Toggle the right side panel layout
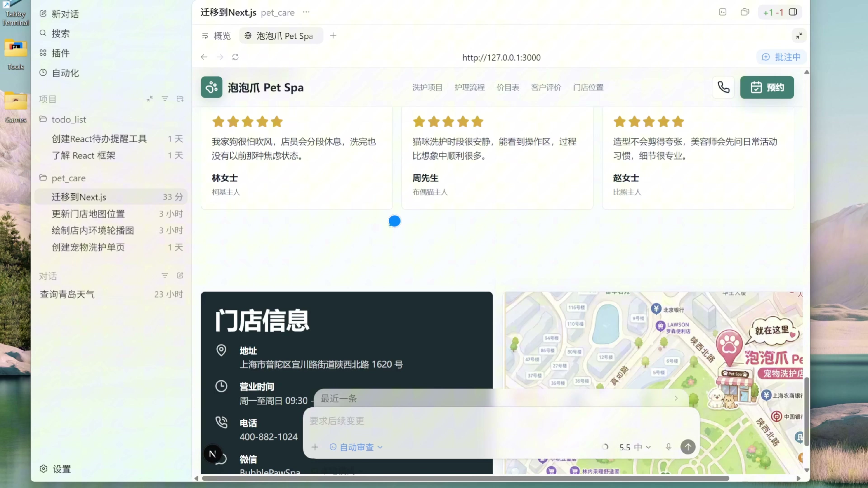The width and height of the screenshot is (868, 488). point(793,12)
